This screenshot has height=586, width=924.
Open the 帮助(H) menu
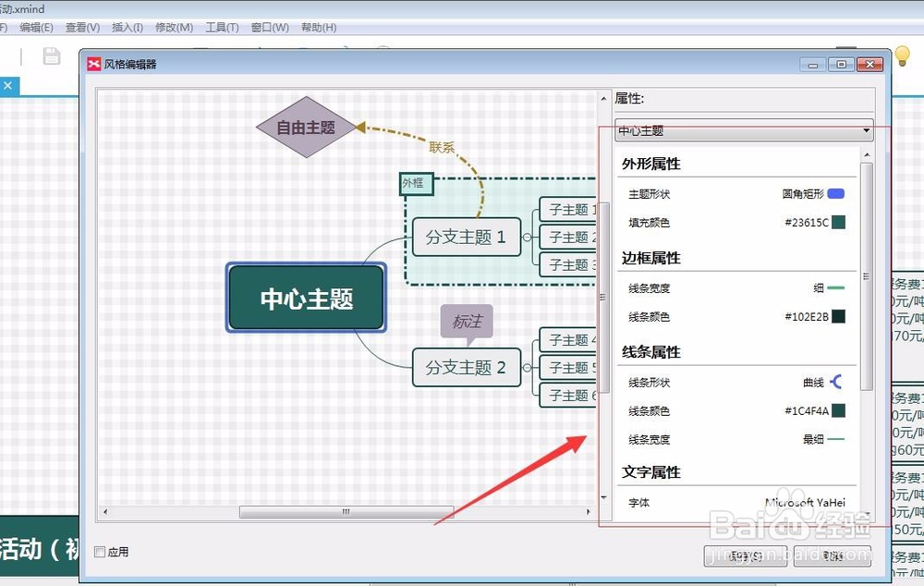click(319, 27)
